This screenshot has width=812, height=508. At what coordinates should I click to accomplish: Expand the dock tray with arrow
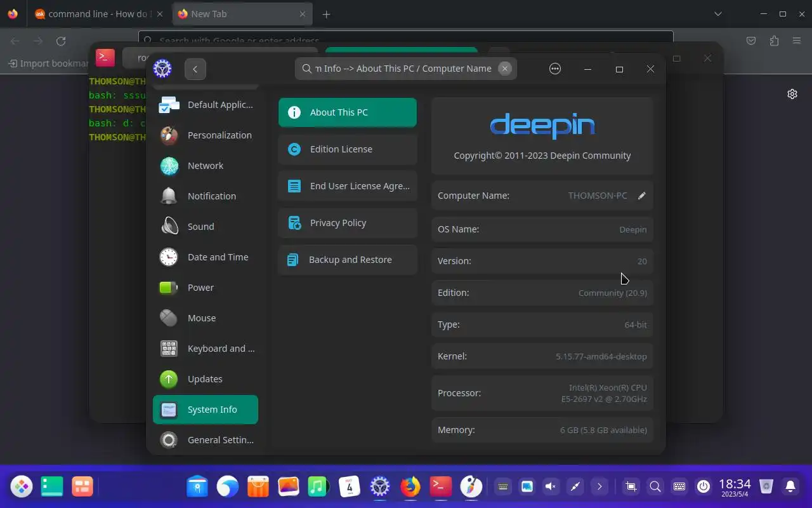point(599,487)
